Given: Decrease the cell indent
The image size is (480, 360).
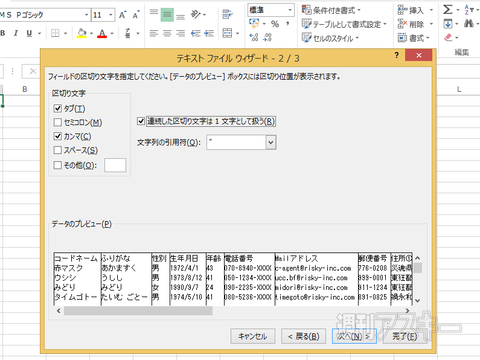Looking at the screenshot, I should tap(195, 33).
